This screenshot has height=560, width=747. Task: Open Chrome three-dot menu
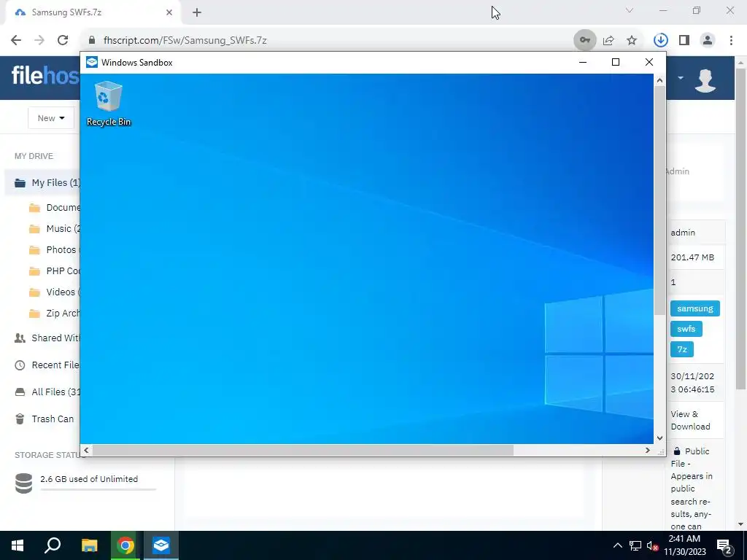tap(731, 41)
